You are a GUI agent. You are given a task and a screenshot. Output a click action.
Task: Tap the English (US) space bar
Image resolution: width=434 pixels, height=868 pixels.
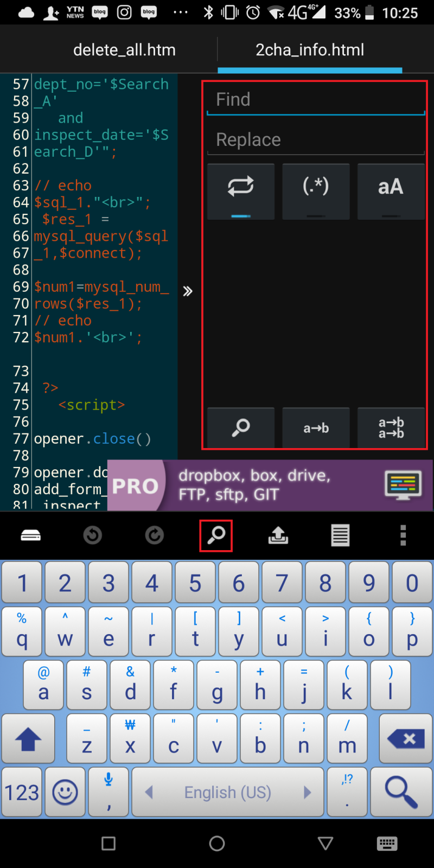[228, 792]
